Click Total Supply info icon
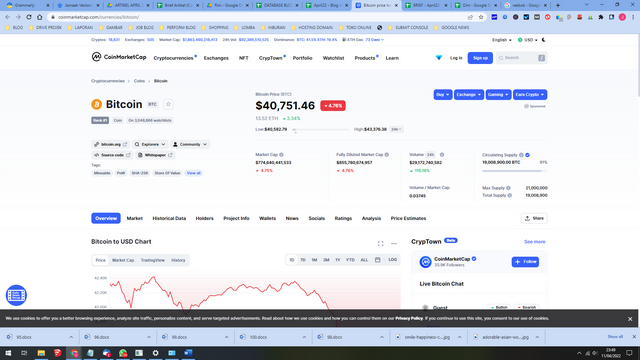 click(x=510, y=196)
